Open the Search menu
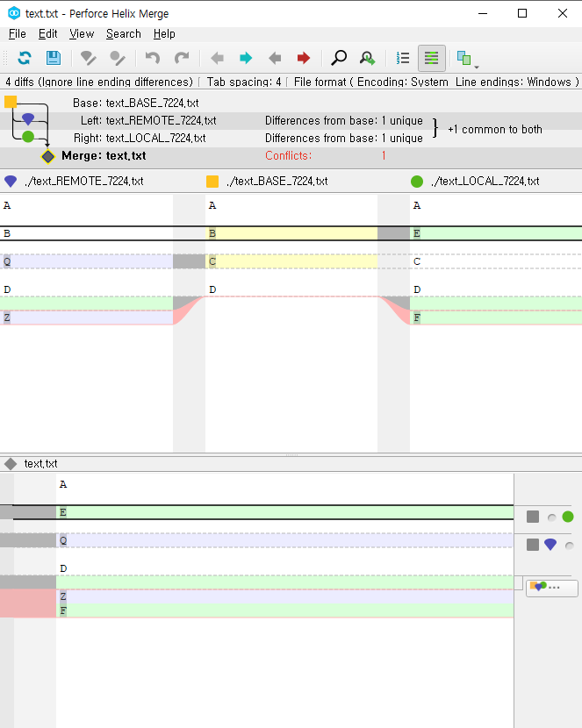The width and height of the screenshot is (582, 728). coord(124,34)
